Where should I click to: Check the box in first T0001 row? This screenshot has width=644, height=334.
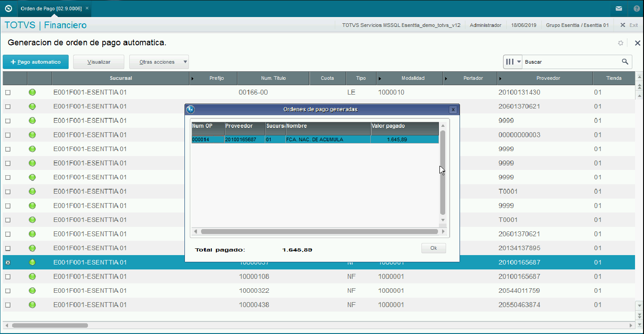(8, 192)
